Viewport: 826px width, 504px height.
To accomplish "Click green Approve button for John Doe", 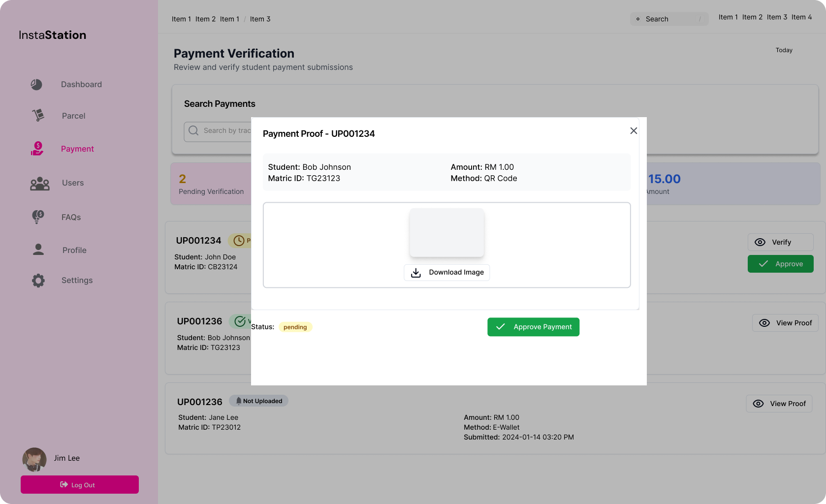I will coord(780,264).
